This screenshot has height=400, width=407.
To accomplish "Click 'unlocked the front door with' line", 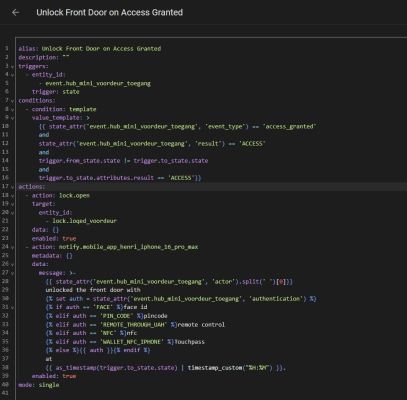I will click(x=93, y=290).
